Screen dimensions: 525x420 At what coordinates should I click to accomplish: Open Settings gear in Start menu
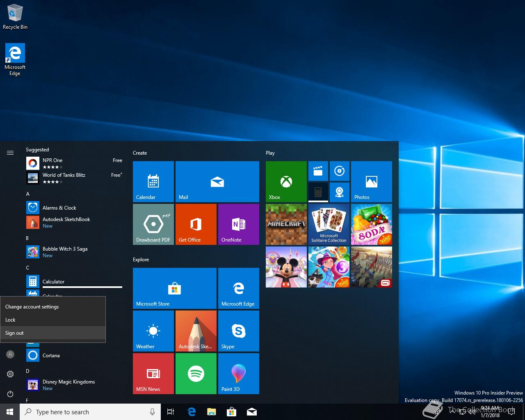10,374
